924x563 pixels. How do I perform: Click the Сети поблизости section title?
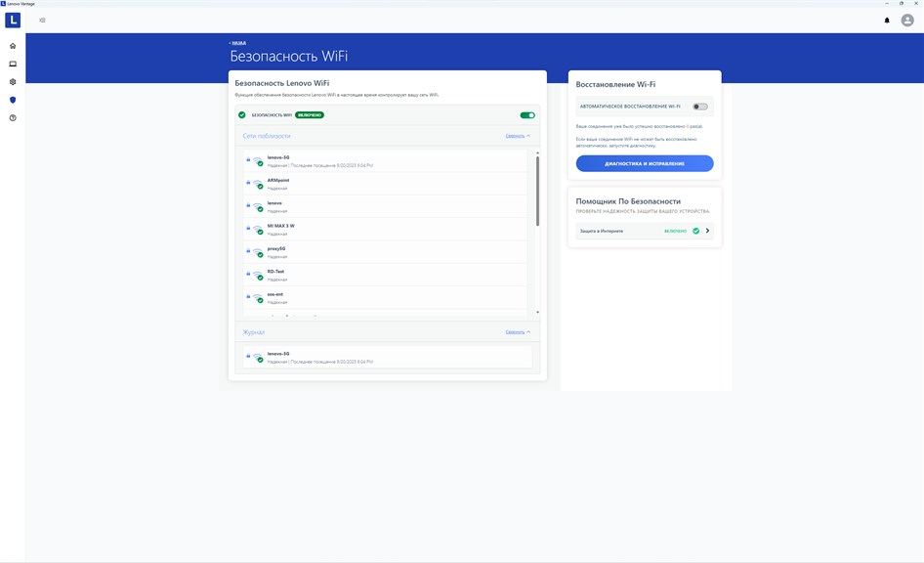pos(267,136)
